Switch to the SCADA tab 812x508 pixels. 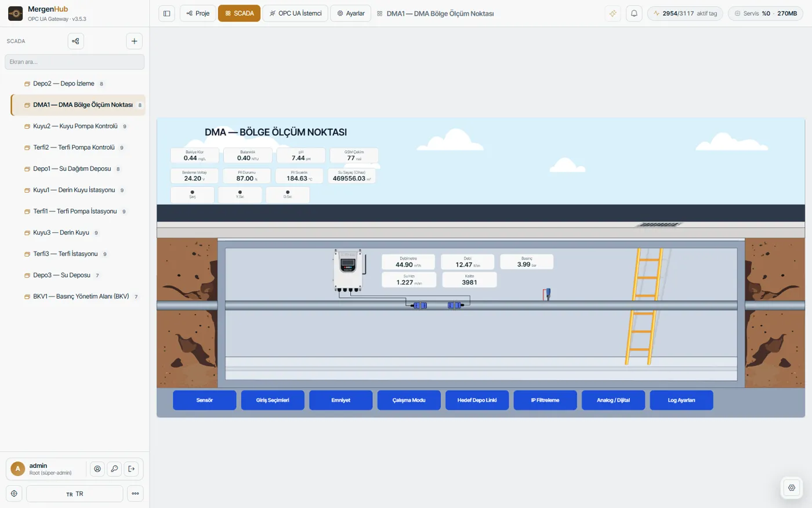click(239, 13)
